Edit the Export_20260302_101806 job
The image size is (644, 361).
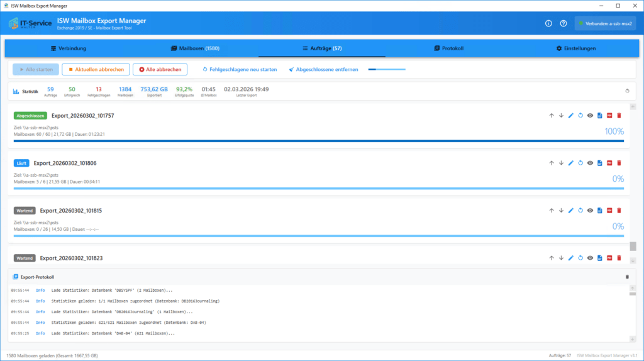[571, 163]
